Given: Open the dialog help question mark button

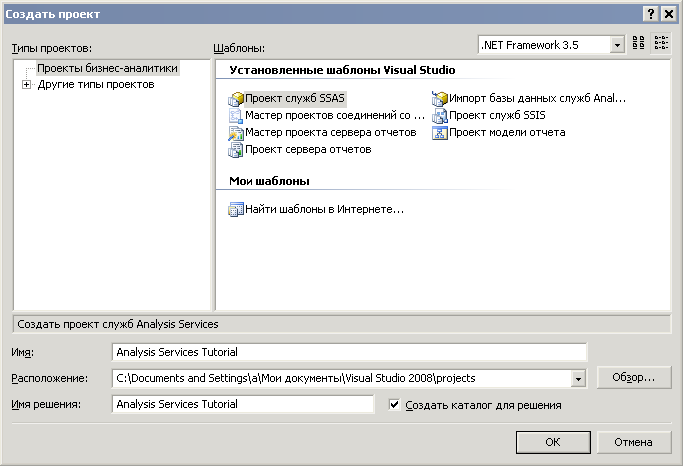Looking at the screenshot, I should point(651,14).
